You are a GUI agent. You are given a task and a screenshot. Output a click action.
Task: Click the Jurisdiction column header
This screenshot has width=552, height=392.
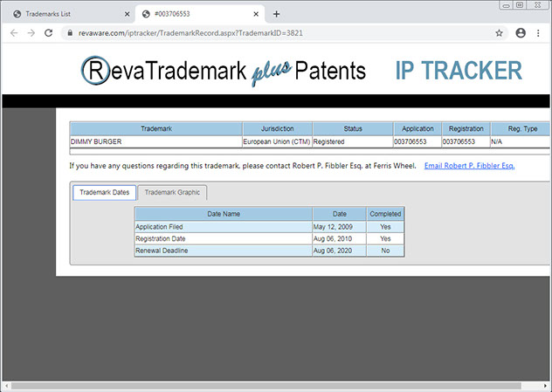pos(276,128)
